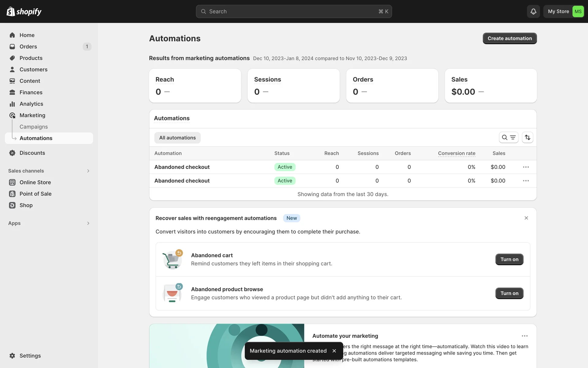This screenshot has width=588, height=368.
Task: Click the Create automation button
Action: pos(510,38)
